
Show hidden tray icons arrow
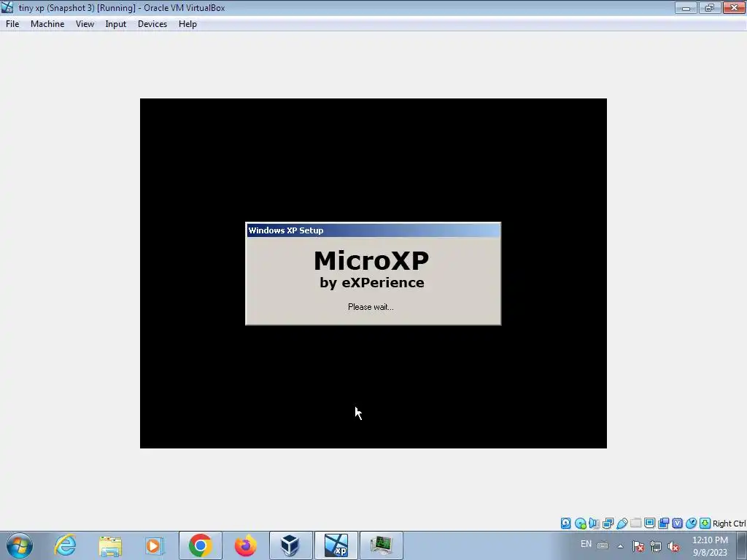(x=620, y=546)
